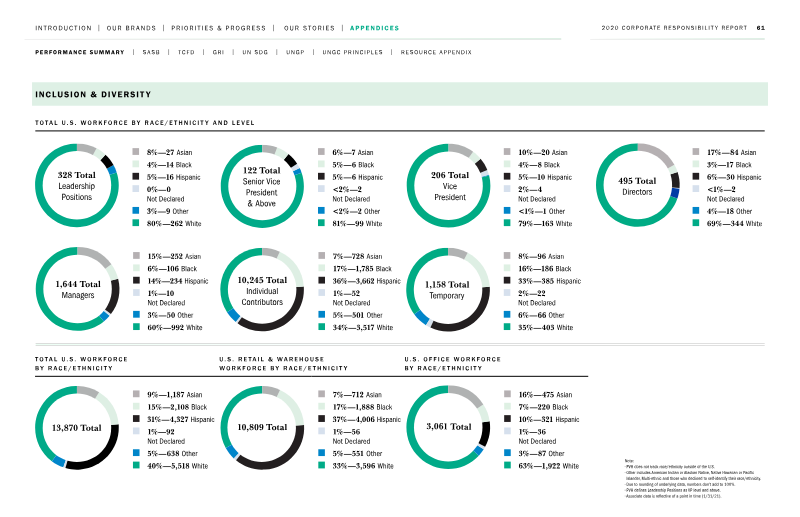This screenshot has width=800, height=517.
Task: Click the 81%—99 White legend entry
Action: (357, 223)
